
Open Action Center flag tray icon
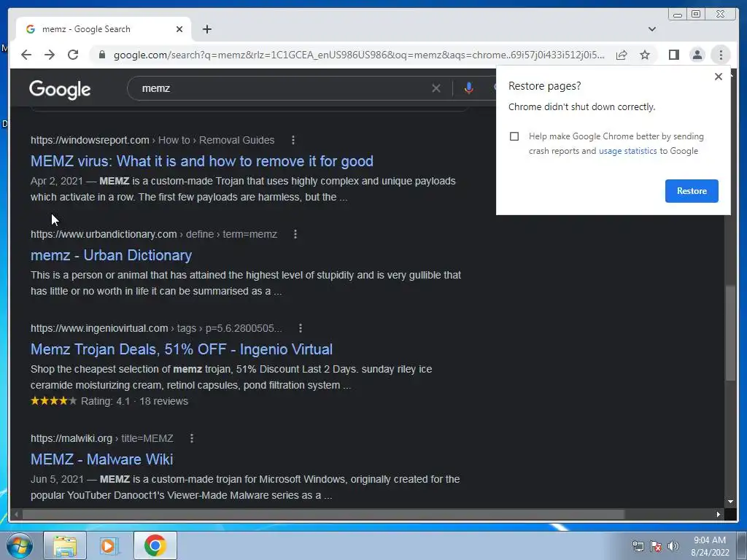pos(656,546)
